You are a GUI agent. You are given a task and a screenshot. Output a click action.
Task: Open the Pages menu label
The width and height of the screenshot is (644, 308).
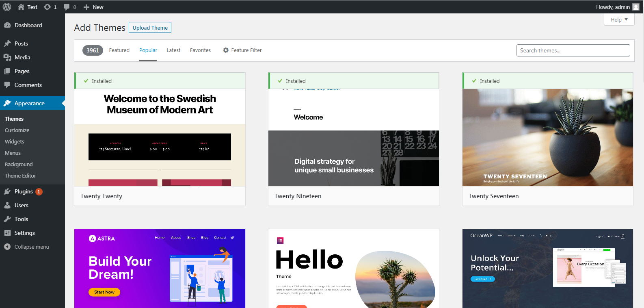pyautogui.click(x=22, y=71)
